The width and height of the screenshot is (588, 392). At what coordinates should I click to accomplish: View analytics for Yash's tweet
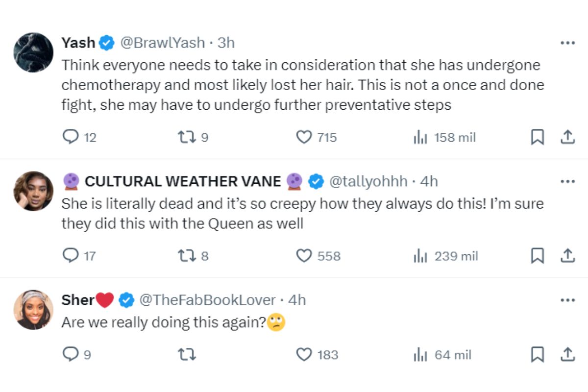click(x=420, y=138)
